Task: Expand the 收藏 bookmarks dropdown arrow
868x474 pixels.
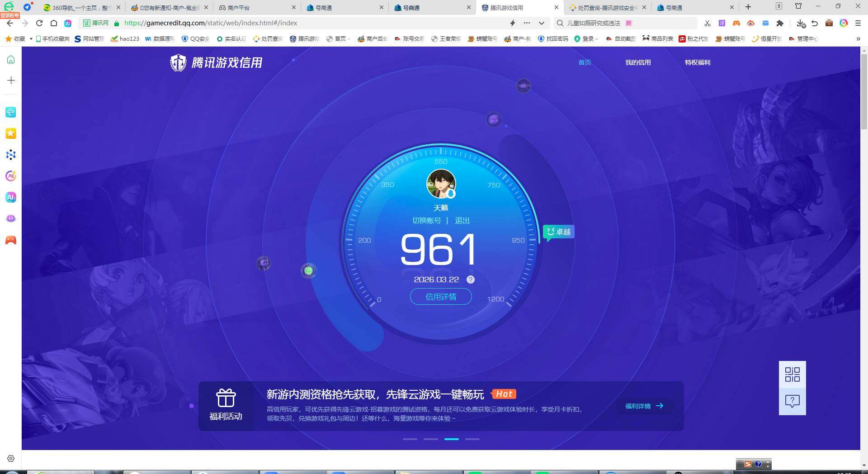Action: pos(30,39)
